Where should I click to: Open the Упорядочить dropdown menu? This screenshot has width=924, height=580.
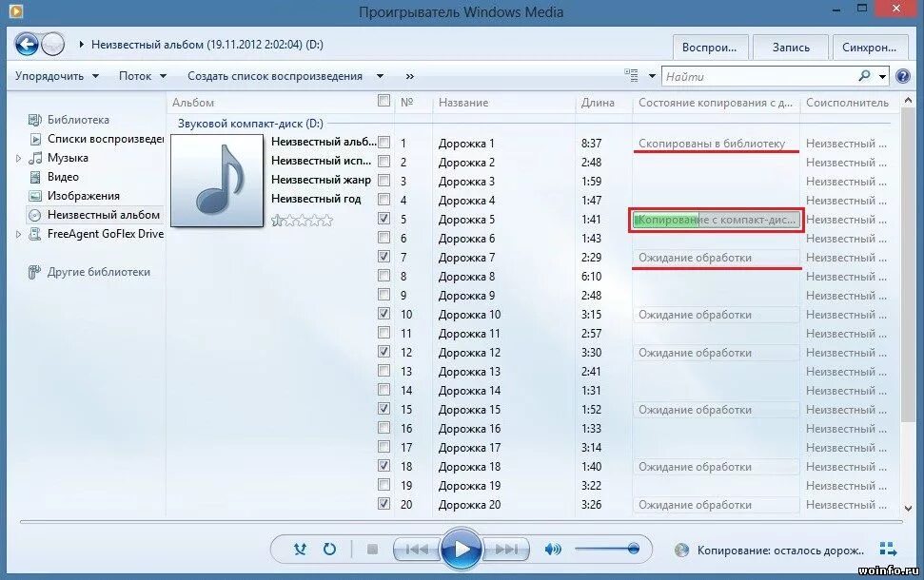point(57,76)
